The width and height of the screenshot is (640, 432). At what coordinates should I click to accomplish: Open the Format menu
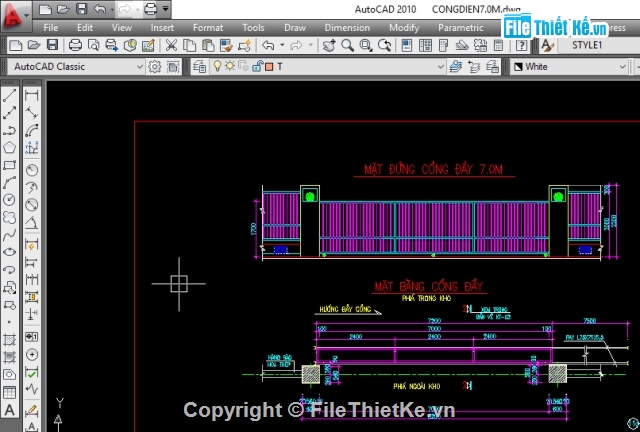[x=208, y=27]
